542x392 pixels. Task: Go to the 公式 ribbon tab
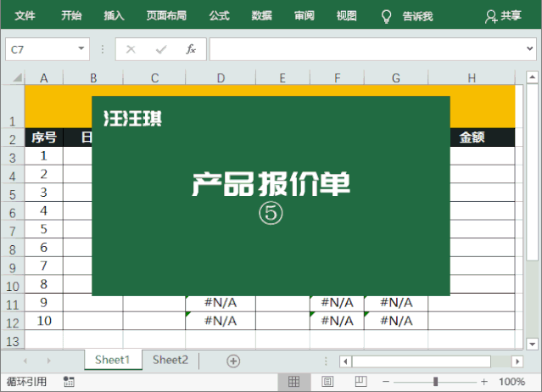click(x=219, y=16)
